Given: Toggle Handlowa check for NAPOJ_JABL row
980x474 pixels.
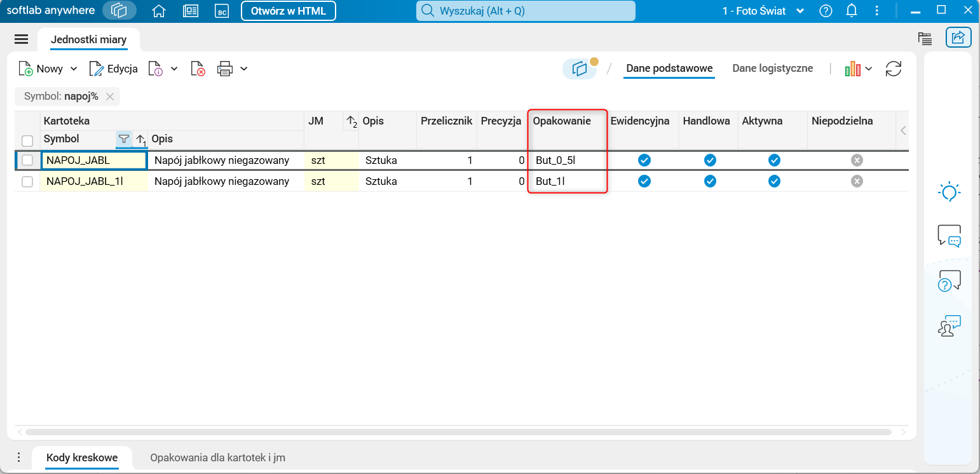Looking at the screenshot, I should click(x=710, y=160).
